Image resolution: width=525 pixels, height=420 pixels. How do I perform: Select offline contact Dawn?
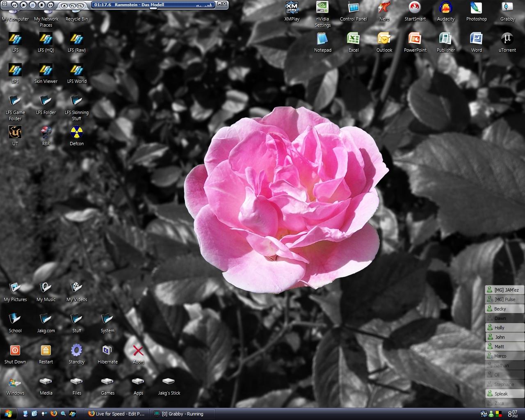504,318
